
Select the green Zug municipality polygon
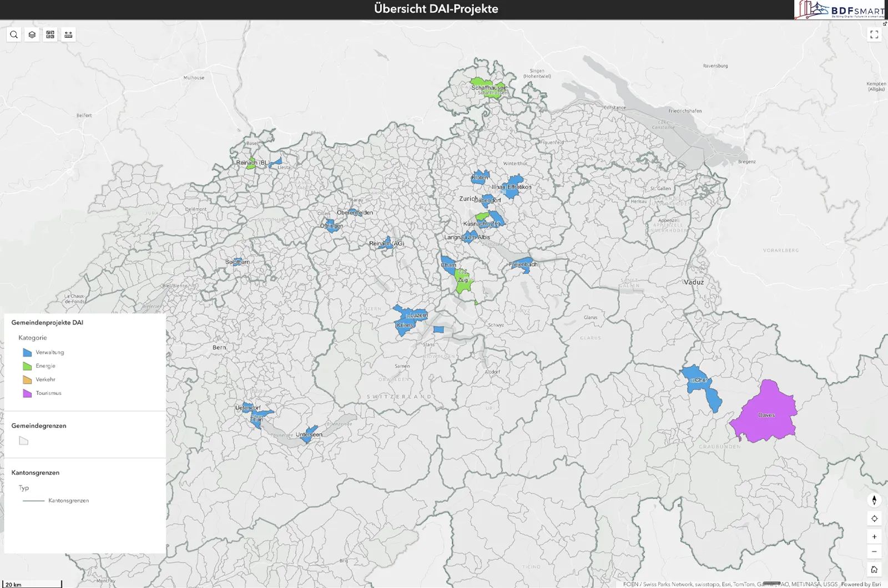(462, 282)
